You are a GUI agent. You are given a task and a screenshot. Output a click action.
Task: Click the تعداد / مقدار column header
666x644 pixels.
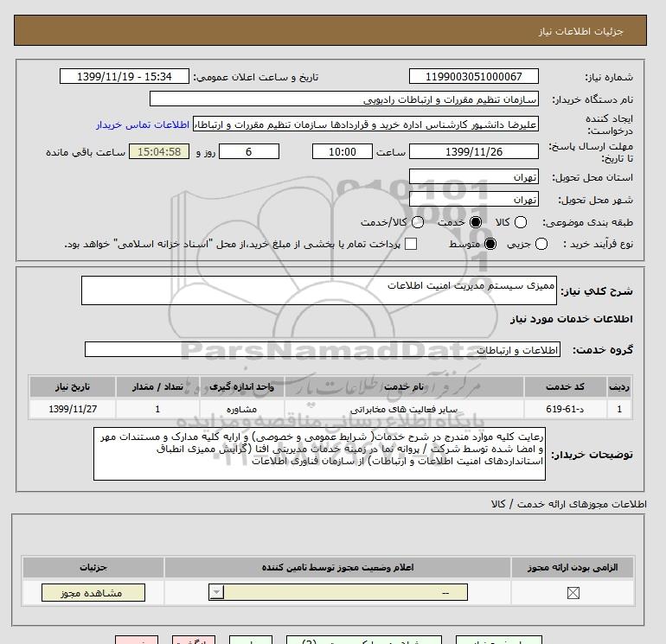click(x=157, y=386)
